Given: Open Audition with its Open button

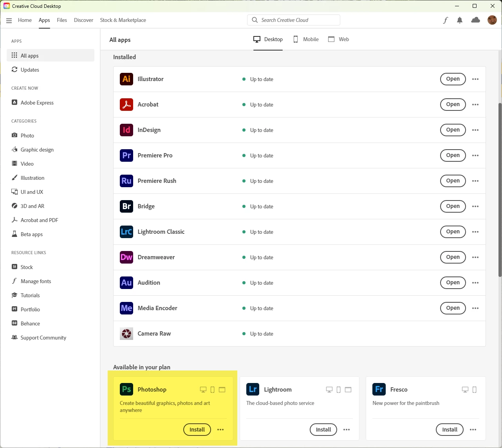Looking at the screenshot, I should click(453, 283).
